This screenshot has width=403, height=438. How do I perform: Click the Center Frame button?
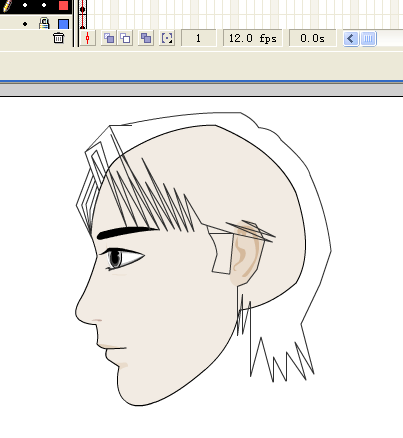[x=88, y=38]
